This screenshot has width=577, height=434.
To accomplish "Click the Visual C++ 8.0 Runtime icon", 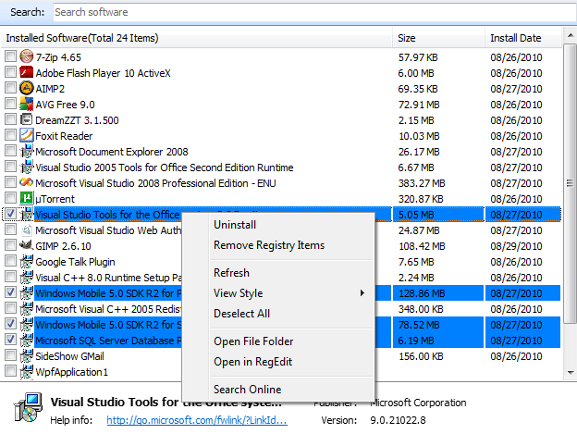I will tap(26, 277).
